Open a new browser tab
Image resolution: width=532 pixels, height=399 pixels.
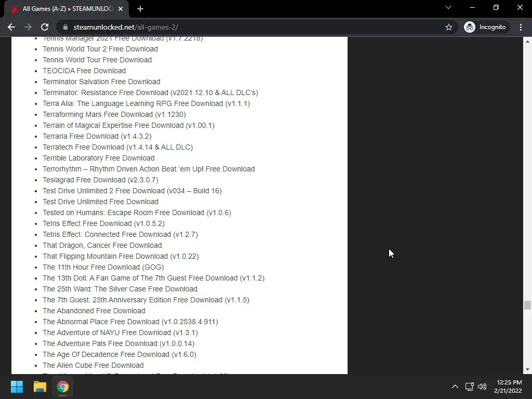(x=140, y=9)
